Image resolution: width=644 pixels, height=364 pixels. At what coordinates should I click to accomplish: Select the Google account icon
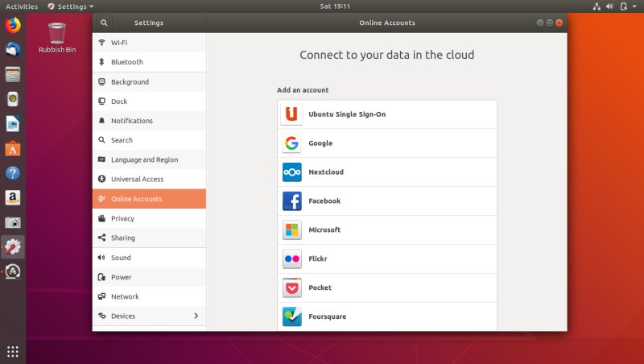point(291,143)
